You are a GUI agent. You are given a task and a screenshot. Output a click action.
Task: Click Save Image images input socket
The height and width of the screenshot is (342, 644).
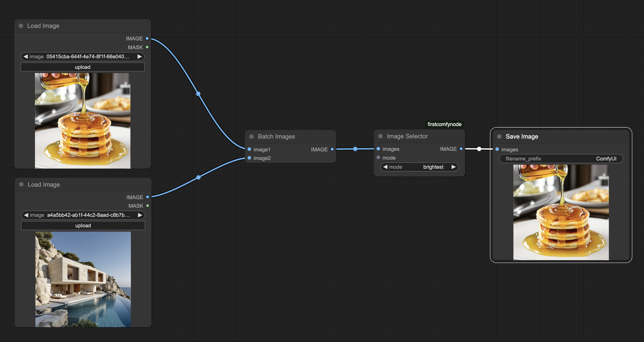click(497, 149)
